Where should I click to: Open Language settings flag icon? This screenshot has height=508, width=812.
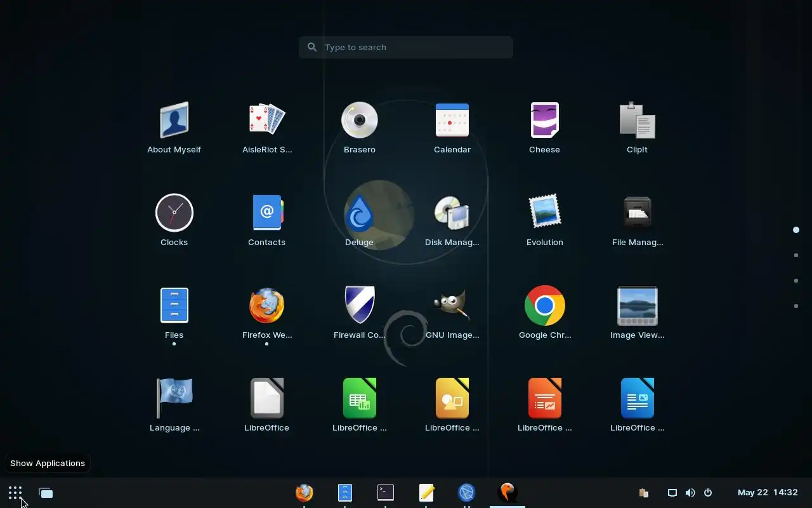[174, 398]
